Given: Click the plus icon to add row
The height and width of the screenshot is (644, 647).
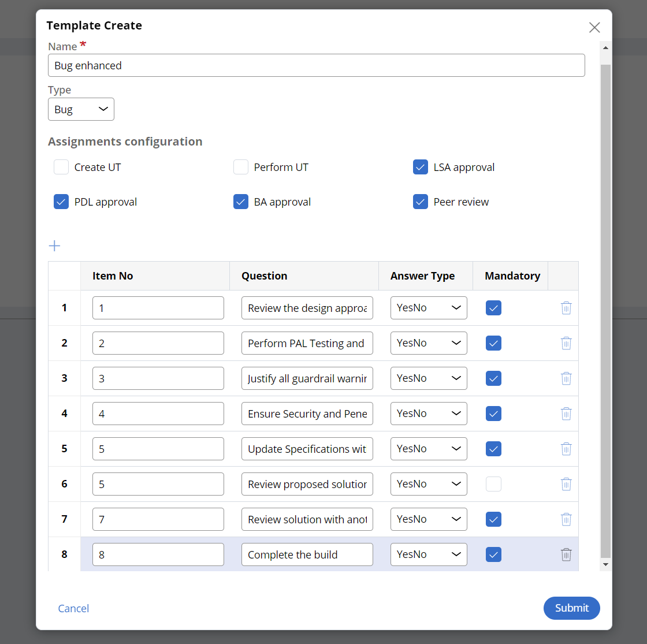Looking at the screenshot, I should pyautogui.click(x=54, y=246).
